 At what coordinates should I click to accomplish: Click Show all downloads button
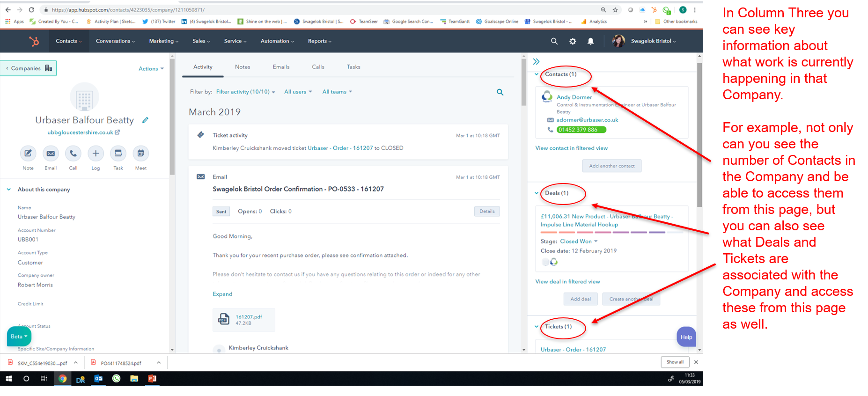675,362
